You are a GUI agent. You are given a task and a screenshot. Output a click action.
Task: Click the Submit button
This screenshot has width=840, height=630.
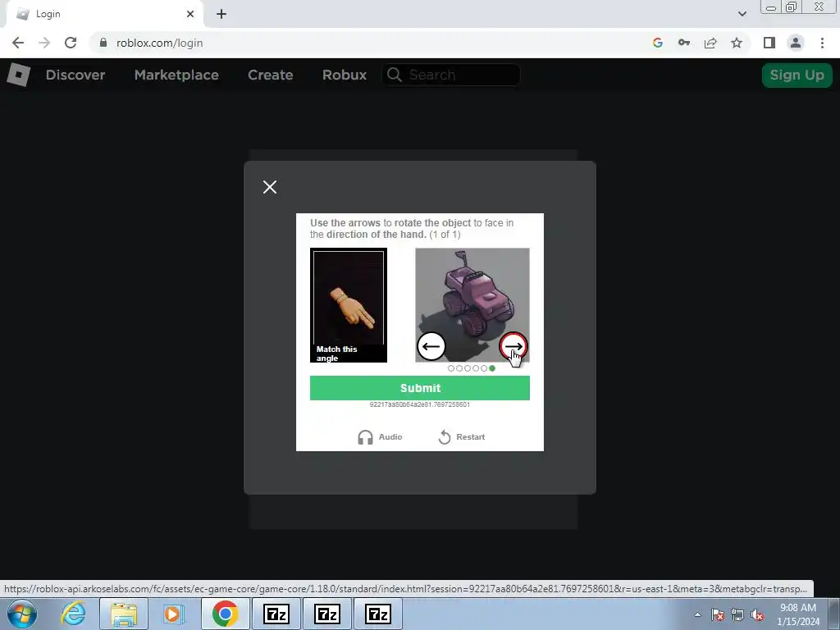click(420, 388)
